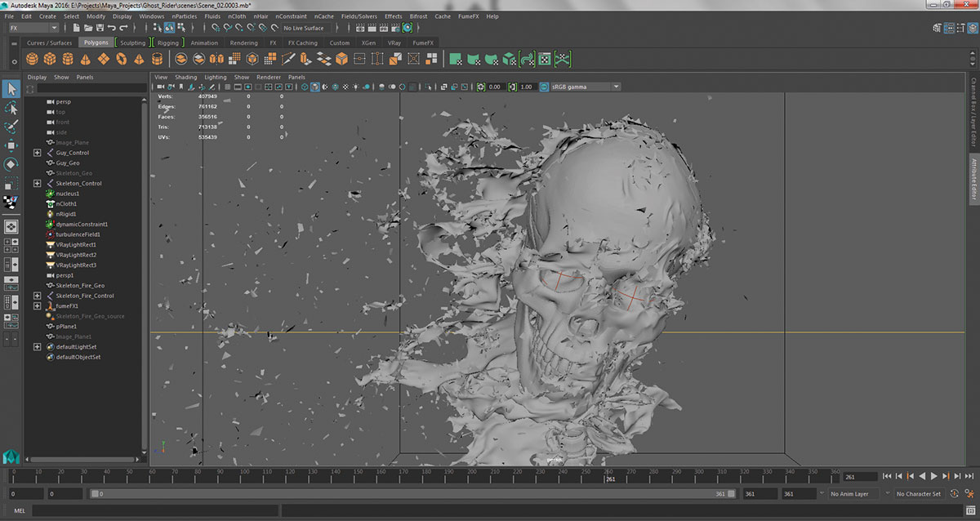This screenshot has height=521, width=980.
Task: Expand the Skeleton_Control node
Action: tap(38, 184)
